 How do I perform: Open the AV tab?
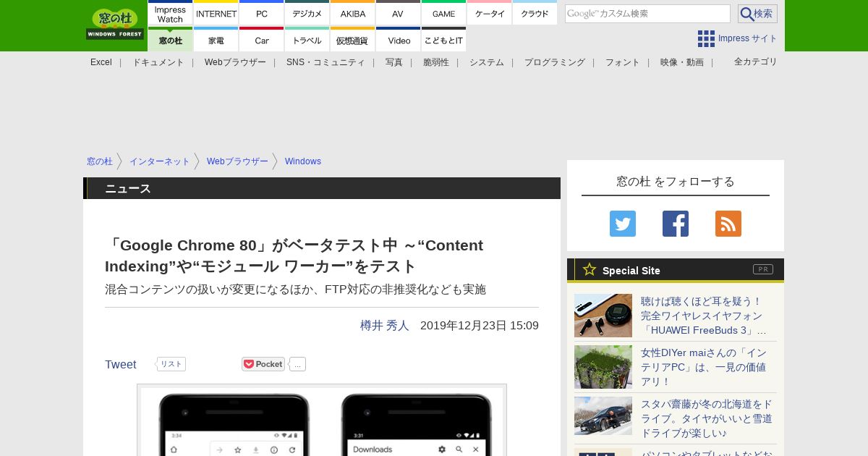pyautogui.click(x=398, y=14)
